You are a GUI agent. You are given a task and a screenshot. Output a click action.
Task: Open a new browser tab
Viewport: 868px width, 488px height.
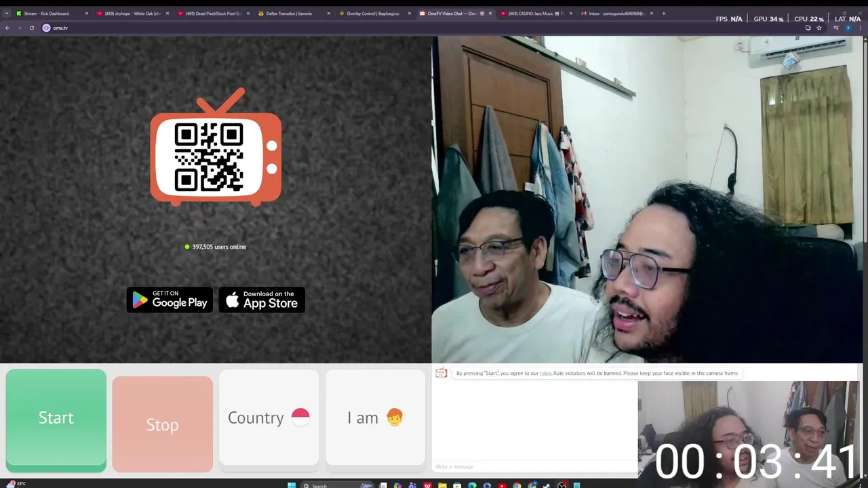click(x=664, y=14)
